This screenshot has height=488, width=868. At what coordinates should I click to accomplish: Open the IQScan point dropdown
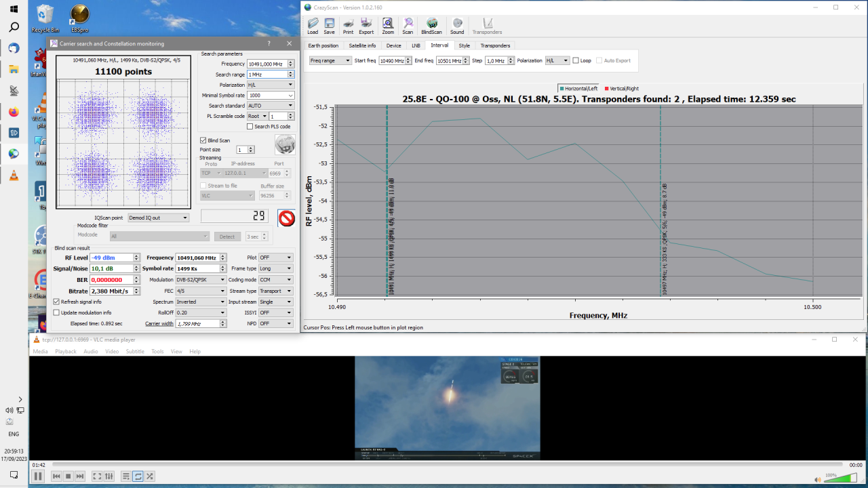158,218
